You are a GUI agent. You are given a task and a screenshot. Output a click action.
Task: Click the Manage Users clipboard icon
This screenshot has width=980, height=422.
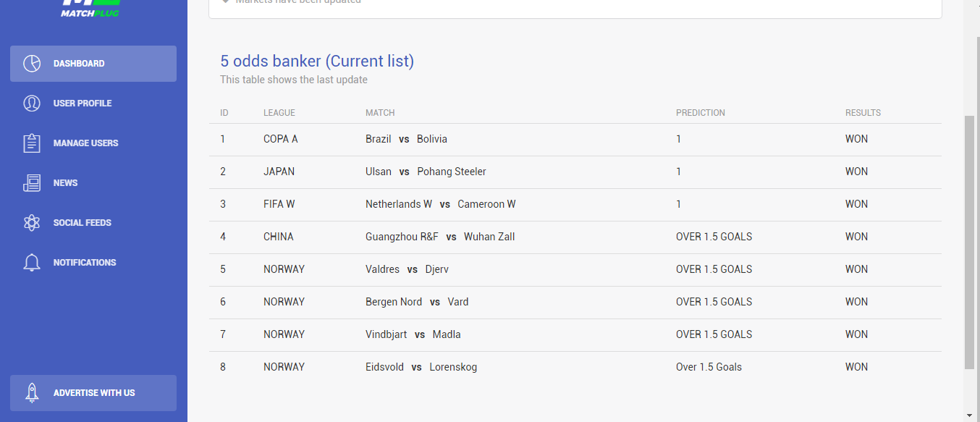pyautogui.click(x=32, y=143)
